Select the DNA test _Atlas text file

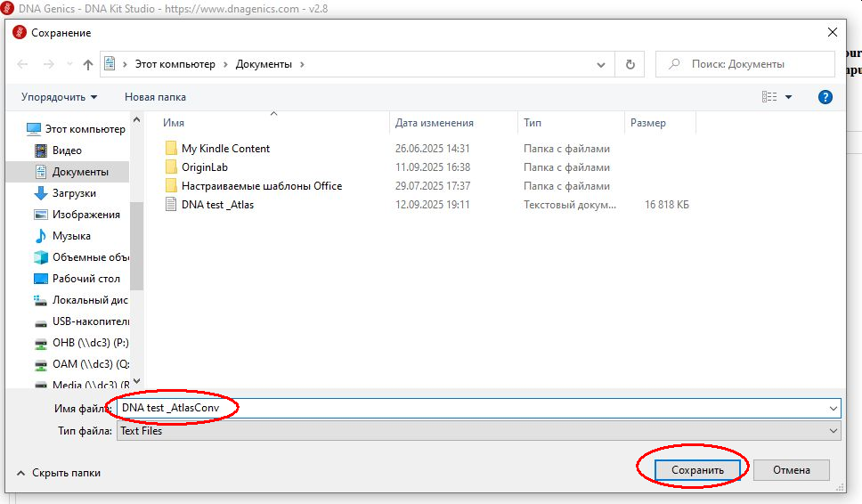point(217,205)
